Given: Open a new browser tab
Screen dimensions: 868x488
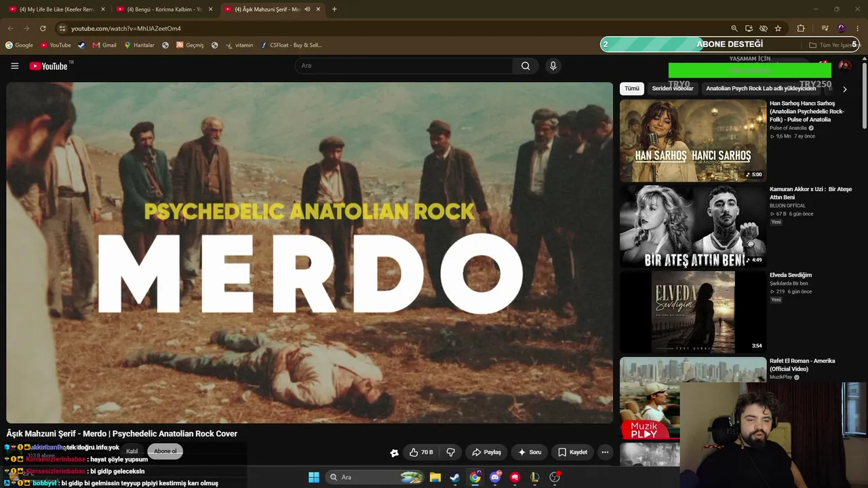Looking at the screenshot, I should (334, 9).
